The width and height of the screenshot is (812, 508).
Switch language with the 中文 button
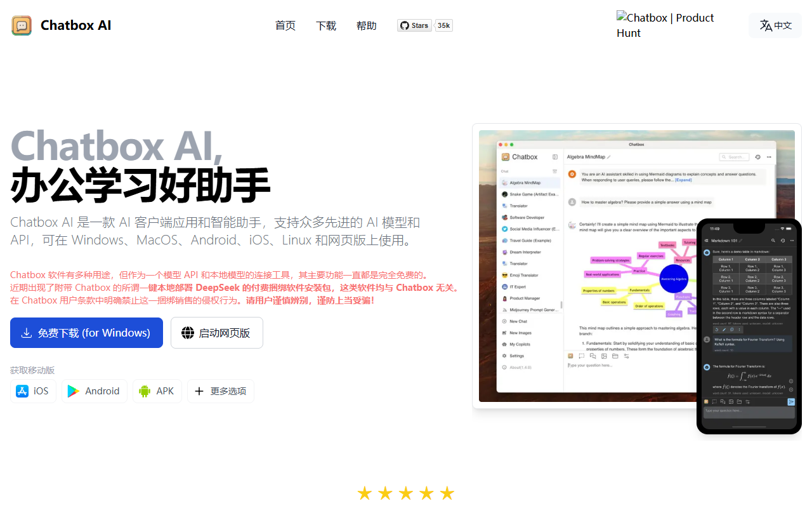[775, 25]
